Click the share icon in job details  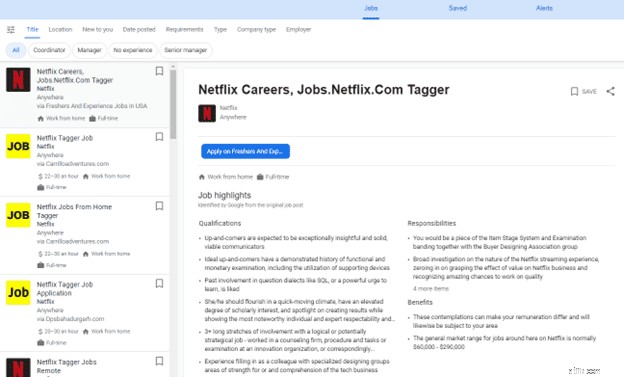(x=610, y=91)
